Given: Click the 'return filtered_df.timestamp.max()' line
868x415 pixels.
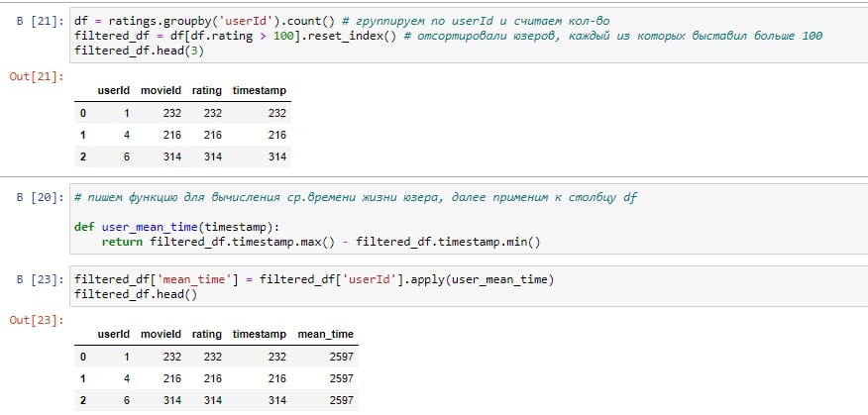Looking at the screenshot, I should pos(321,242).
